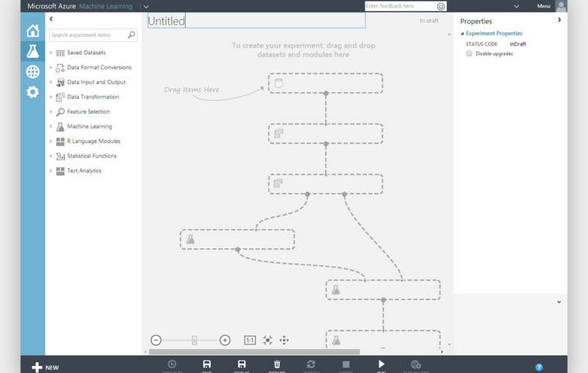
Task: Select the Text Analytics label
Action: tap(85, 171)
